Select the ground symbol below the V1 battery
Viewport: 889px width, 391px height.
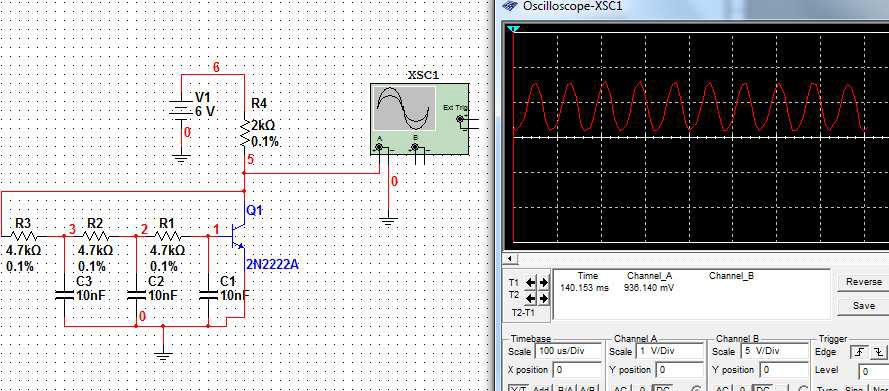[x=181, y=158]
